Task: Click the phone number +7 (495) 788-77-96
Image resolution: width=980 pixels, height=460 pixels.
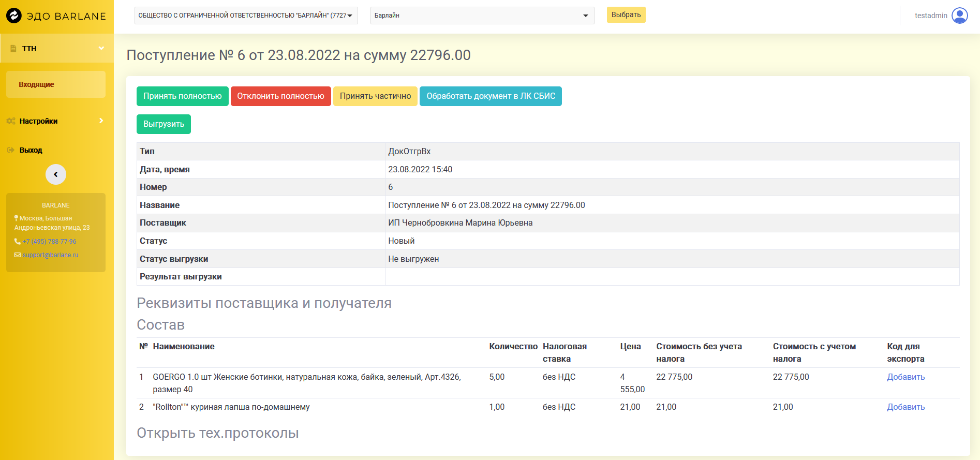Action: (x=49, y=242)
